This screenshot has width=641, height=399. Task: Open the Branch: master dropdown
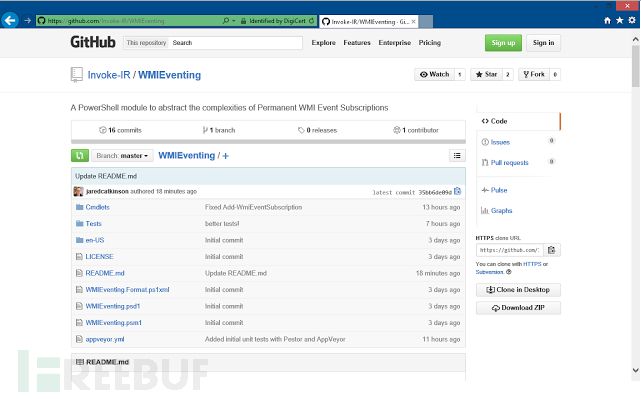122,155
